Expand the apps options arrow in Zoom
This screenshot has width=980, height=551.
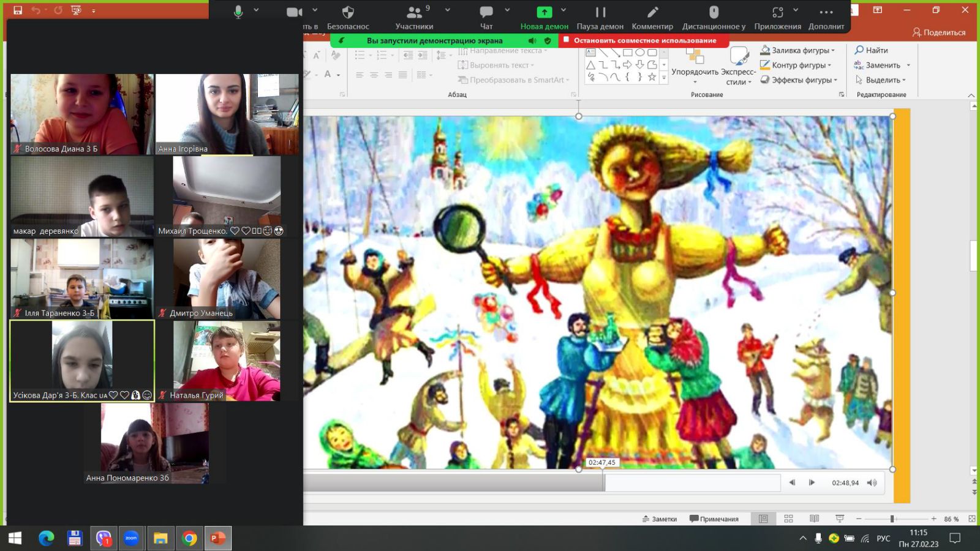(x=796, y=10)
